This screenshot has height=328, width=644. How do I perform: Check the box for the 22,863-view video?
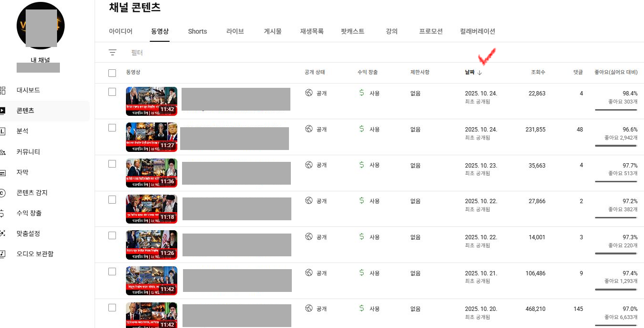pyautogui.click(x=112, y=92)
